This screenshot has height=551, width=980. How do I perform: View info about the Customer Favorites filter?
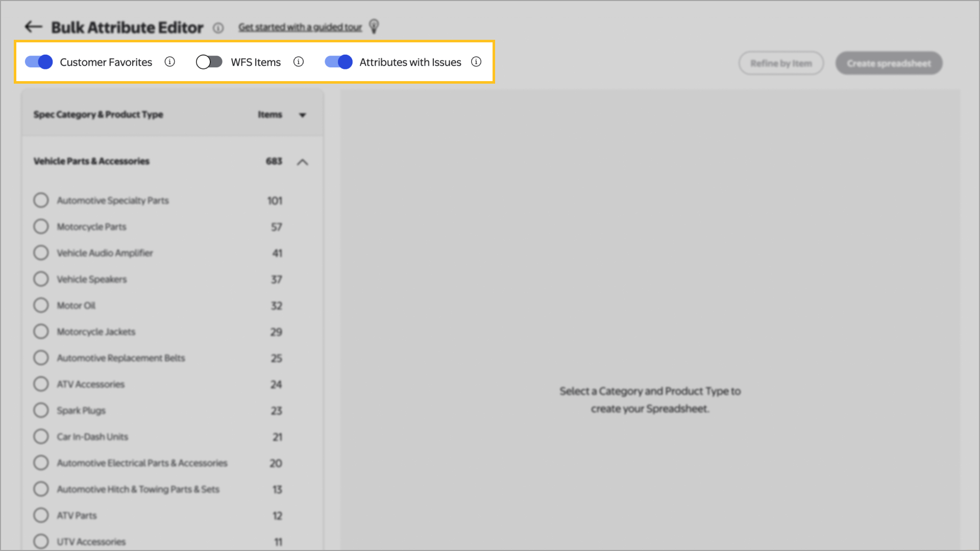point(170,62)
